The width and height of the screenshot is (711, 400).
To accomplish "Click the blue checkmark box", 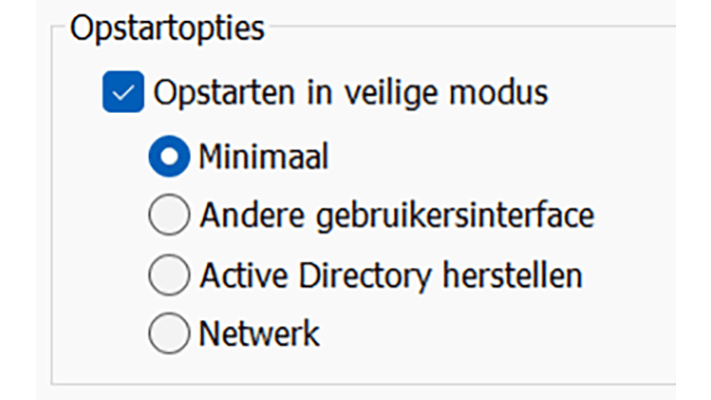I will coord(124,93).
